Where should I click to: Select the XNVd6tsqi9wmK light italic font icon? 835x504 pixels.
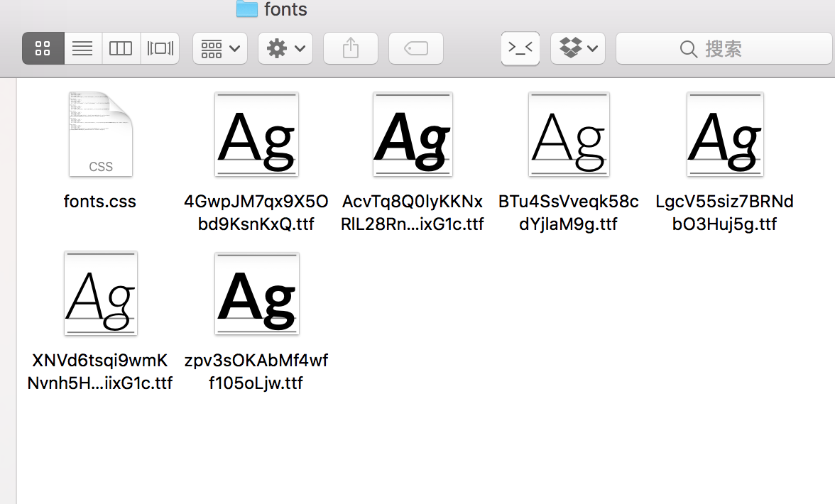[x=100, y=293]
